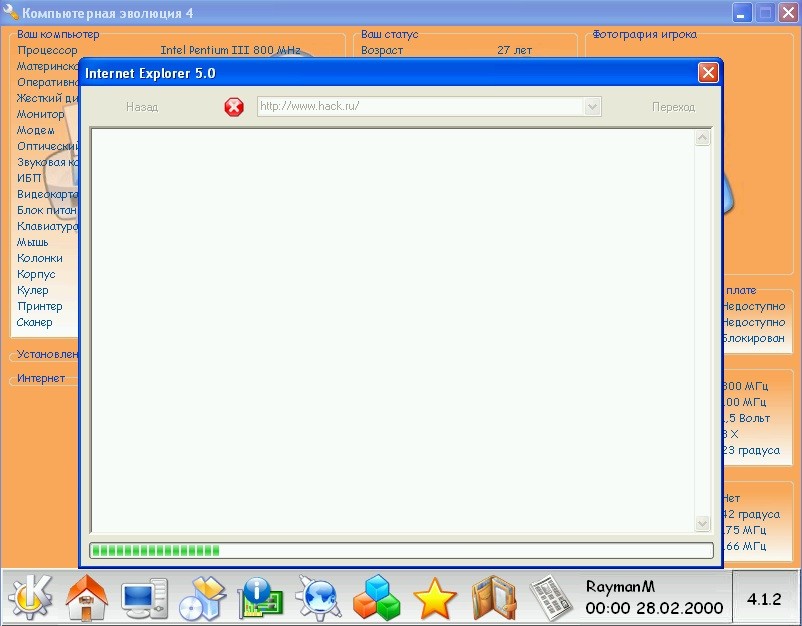Select the Мышь row in main window
Viewport: 802px width, 626px height.
pos(32,242)
